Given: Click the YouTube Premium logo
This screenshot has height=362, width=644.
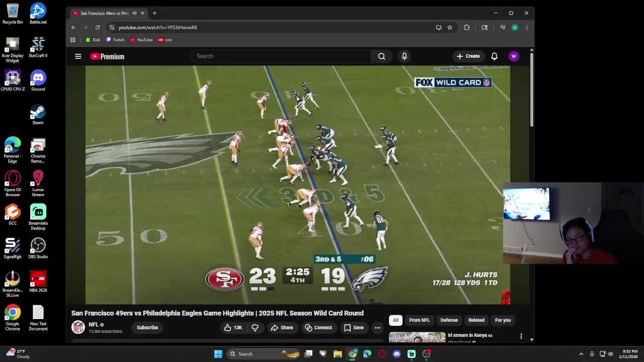Looking at the screenshot, I should pyautogui.click(x=107, y=56).
